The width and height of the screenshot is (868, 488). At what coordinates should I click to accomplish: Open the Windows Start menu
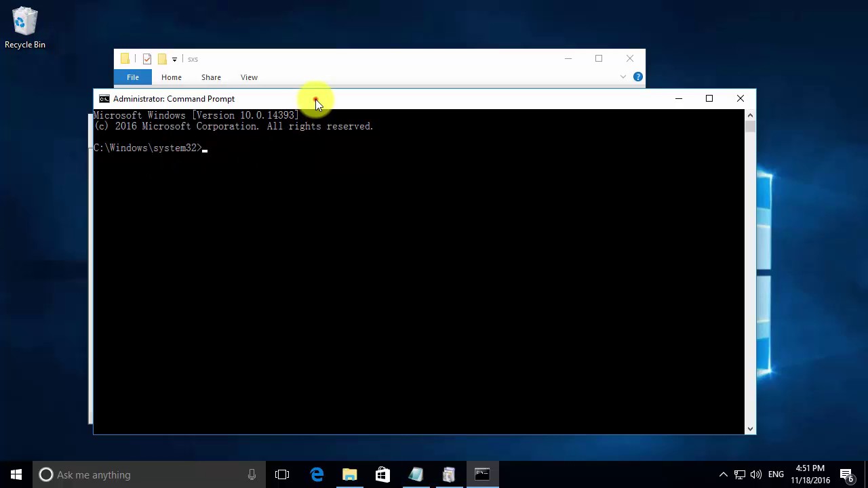16,474
